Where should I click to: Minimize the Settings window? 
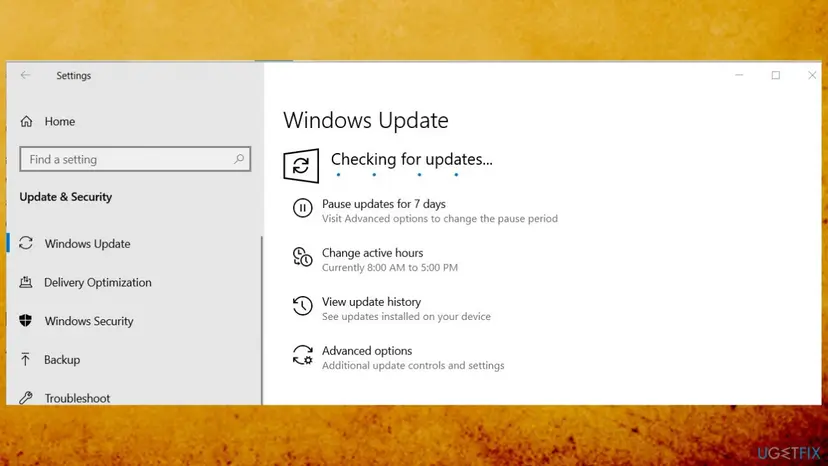pos(739,75)
